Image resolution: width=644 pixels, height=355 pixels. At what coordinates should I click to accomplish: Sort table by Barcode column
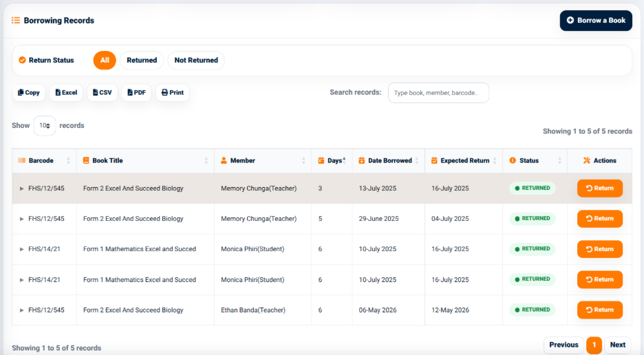(x=44, y=161)
